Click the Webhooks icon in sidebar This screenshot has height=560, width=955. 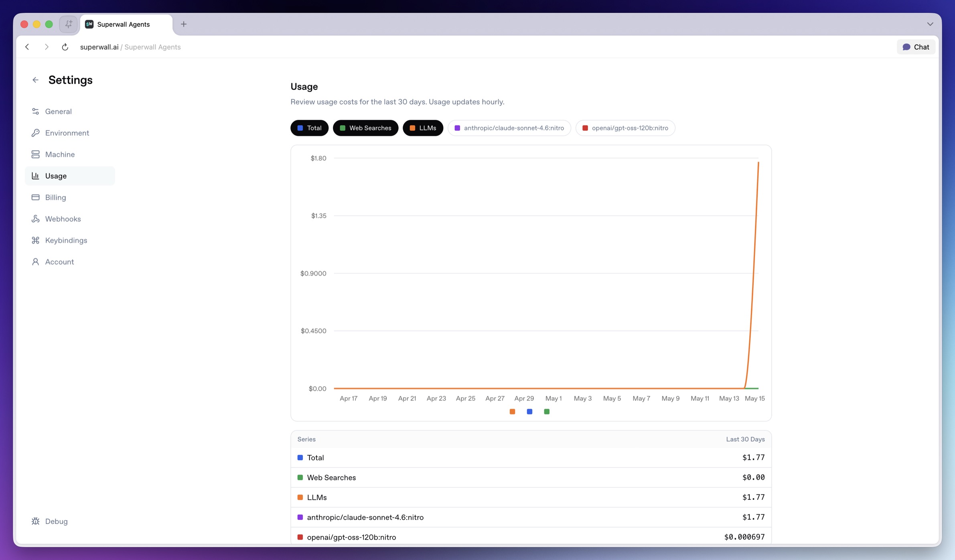point(35,219)
